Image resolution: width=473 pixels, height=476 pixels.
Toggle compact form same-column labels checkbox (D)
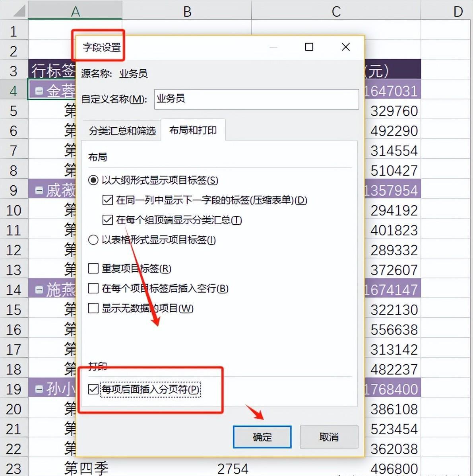(108, 200)
